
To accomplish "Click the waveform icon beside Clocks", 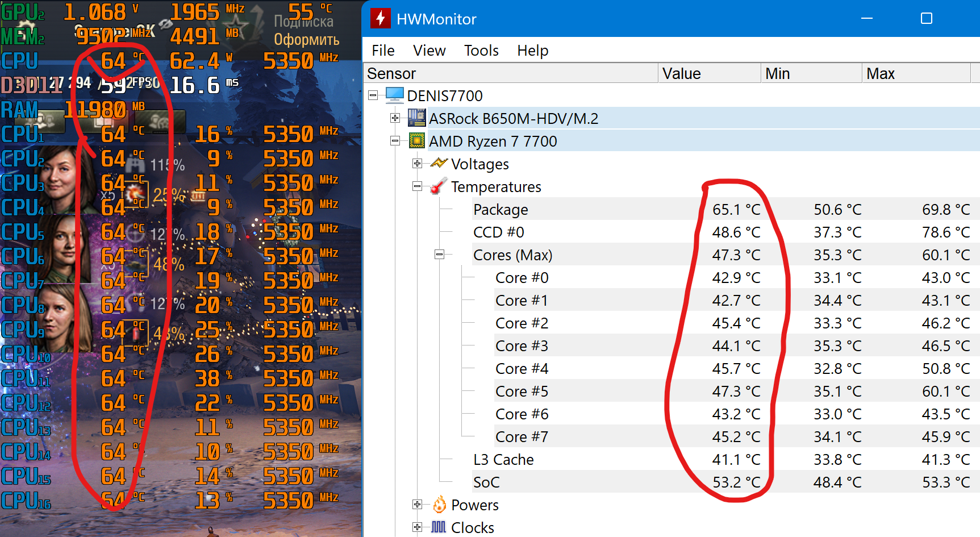I will click(439, 527).
